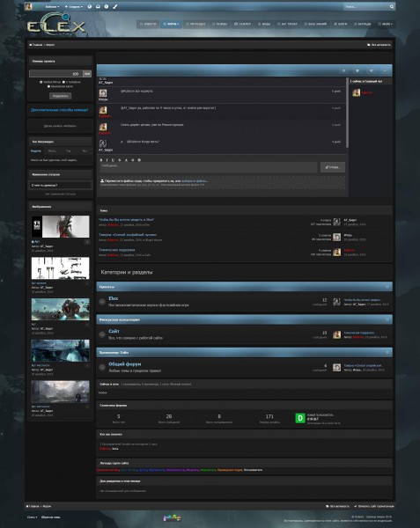Toggle strikethrough in chat editor

click(120, 160)
